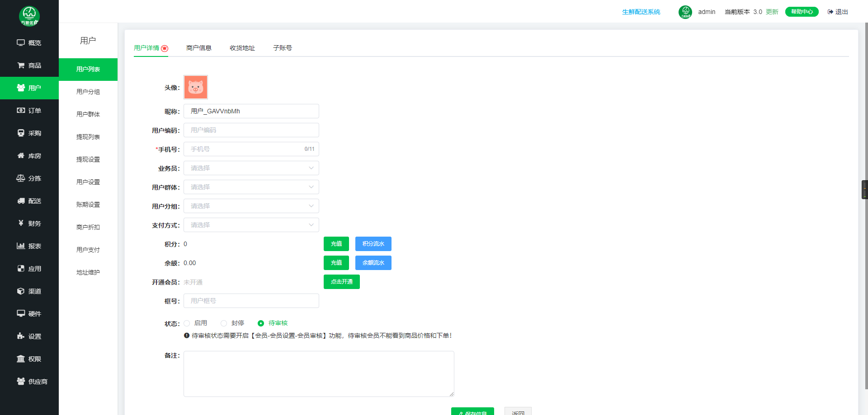Choose the 待审核 status radio option

261,323
